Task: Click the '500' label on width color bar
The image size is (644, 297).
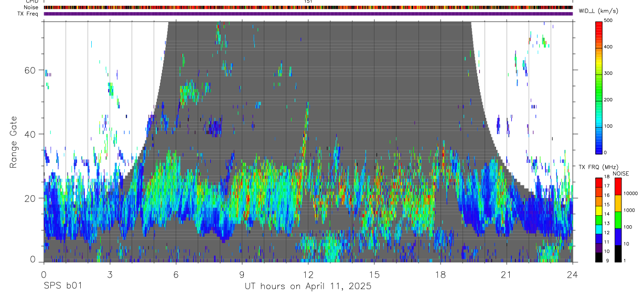Action: [608, 20]
